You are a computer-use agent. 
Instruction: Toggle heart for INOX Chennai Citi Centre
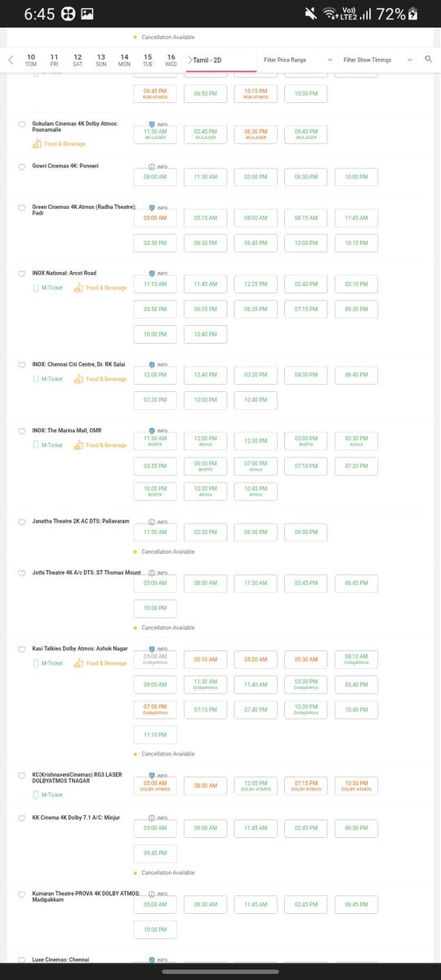tap(22, 365)
